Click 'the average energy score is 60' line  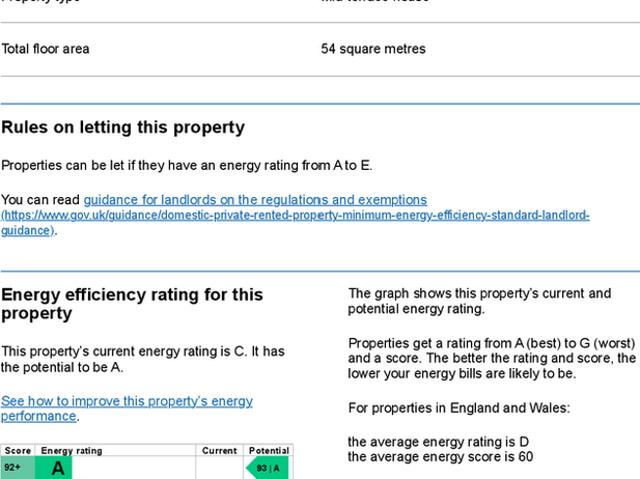tap(440, 457)
